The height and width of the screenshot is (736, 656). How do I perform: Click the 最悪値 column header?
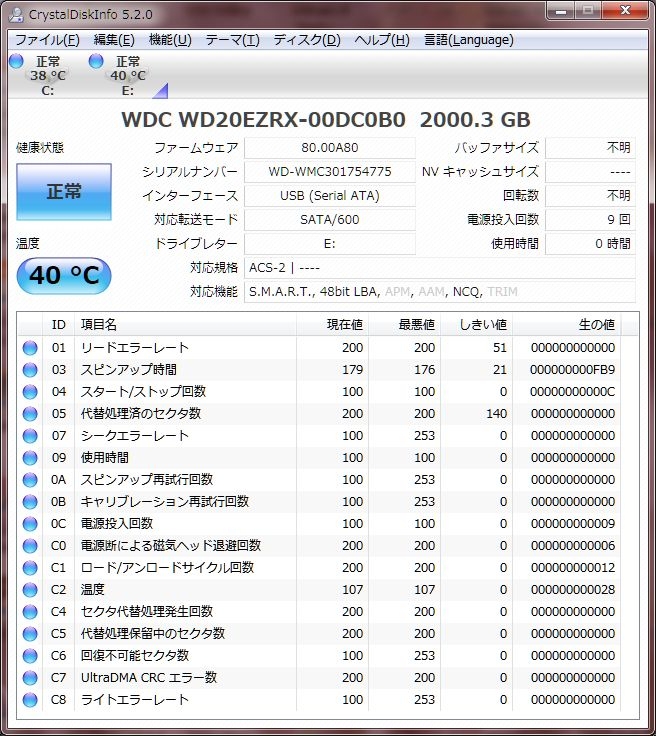click(405, 324)
